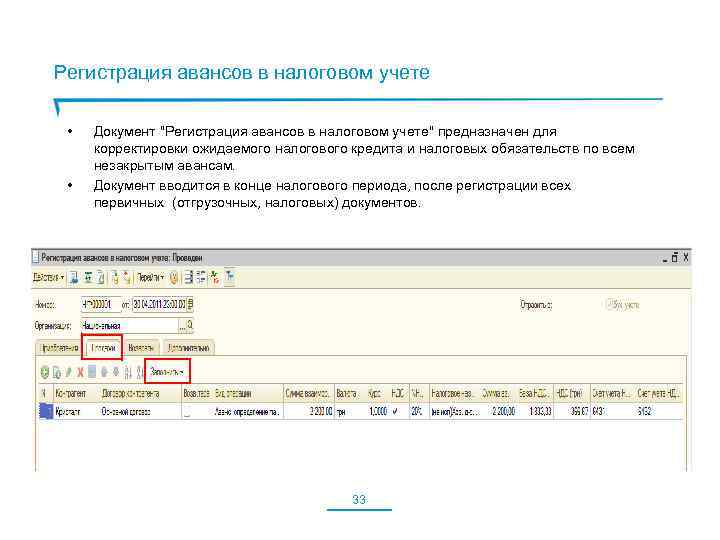Open the Перейти dropdown menu

(151, 277)
